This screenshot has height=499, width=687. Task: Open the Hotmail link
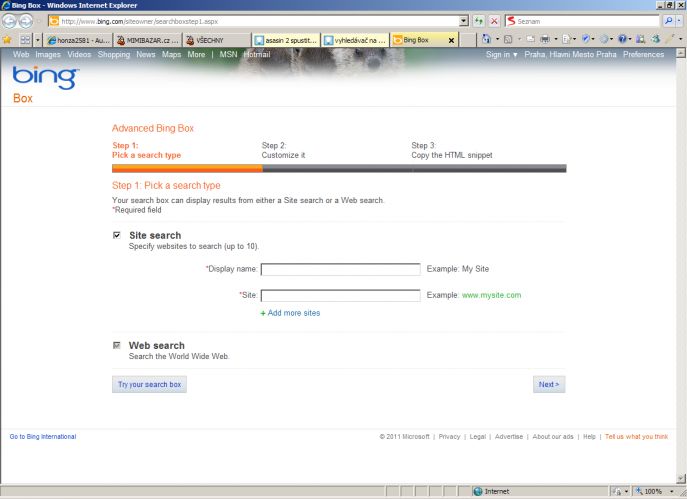pyautogui.click(x=257, y=54)
